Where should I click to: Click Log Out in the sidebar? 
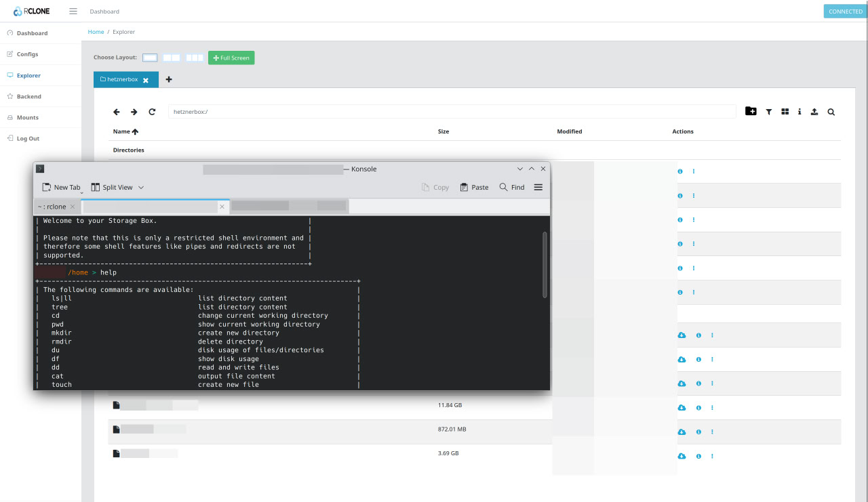tap(28, 138)
